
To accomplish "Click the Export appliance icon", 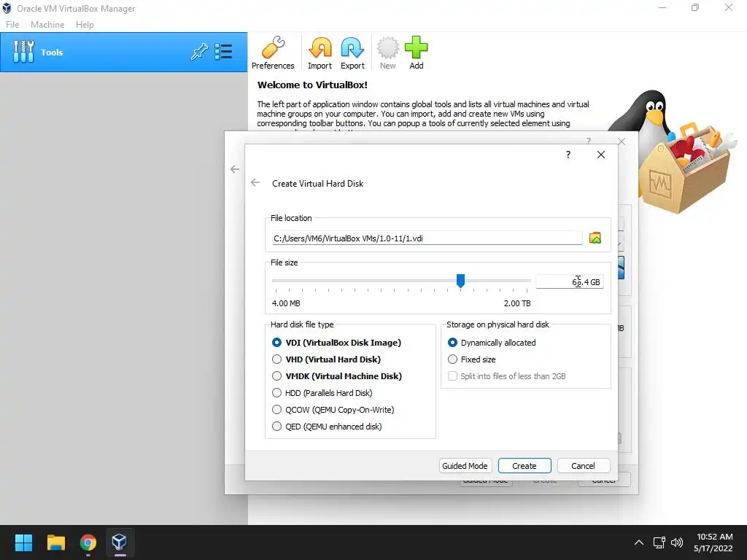I will tap(352, 52).
